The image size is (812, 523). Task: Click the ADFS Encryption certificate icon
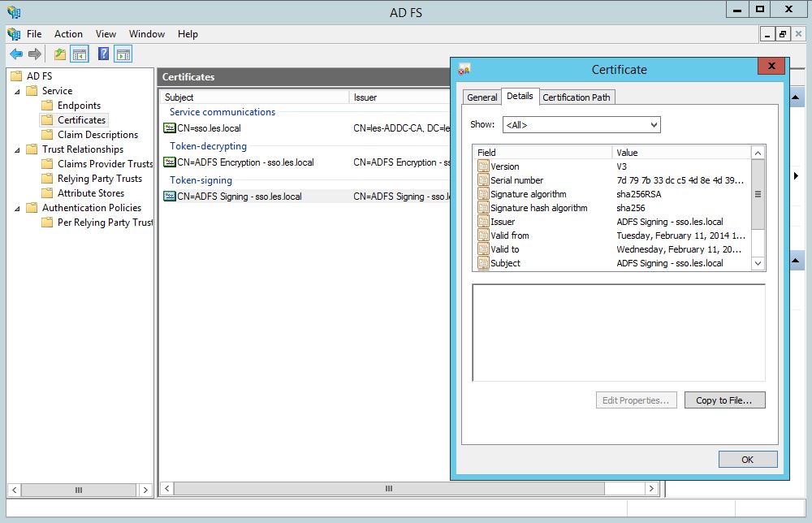pyautogui.click(x=170, y=162)
